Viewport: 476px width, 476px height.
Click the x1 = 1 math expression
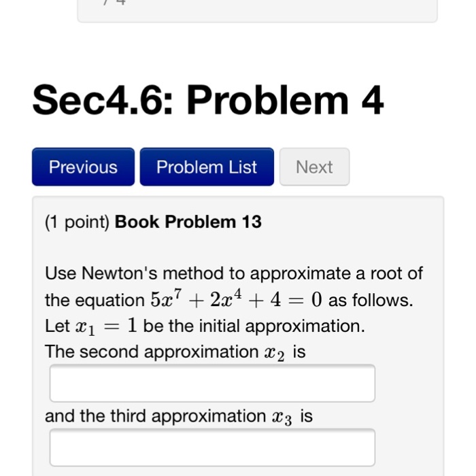click(x=105, y=326)
